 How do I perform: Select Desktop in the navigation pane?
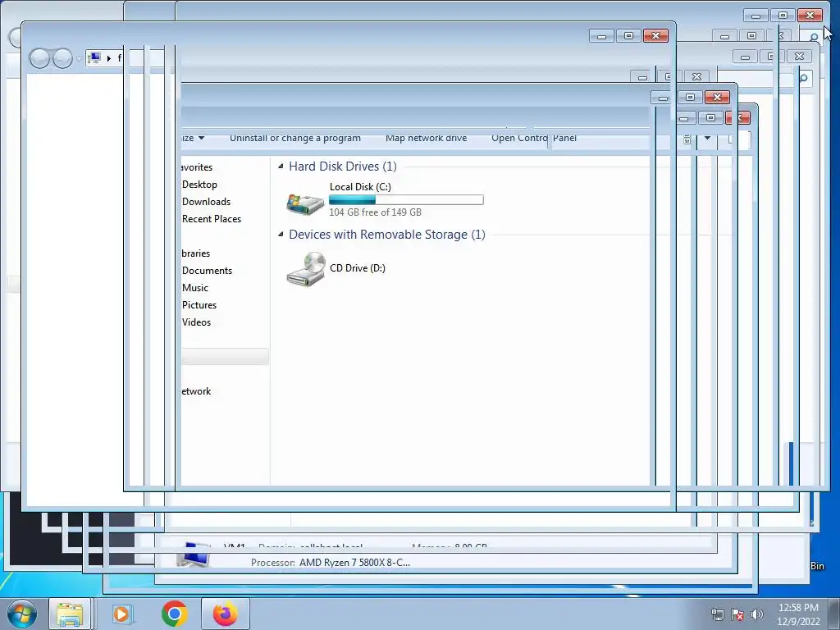coord(200,185)
